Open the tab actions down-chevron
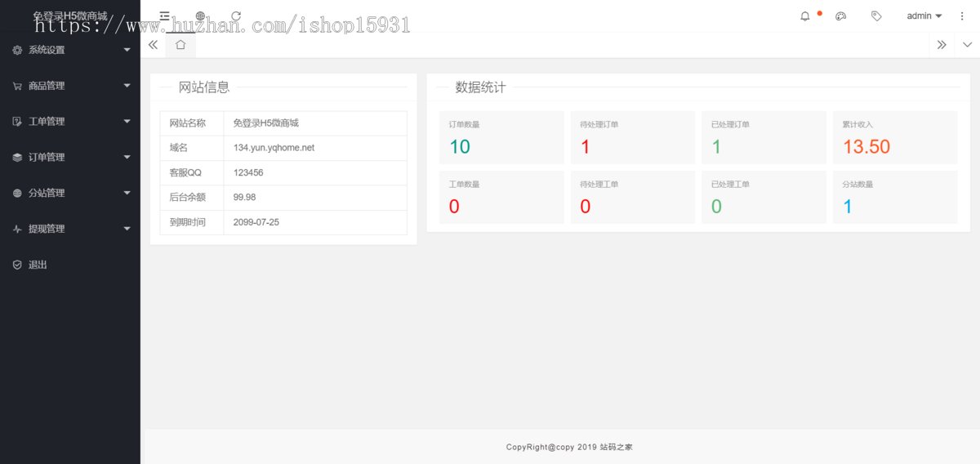980x464 pixels. 967,45
